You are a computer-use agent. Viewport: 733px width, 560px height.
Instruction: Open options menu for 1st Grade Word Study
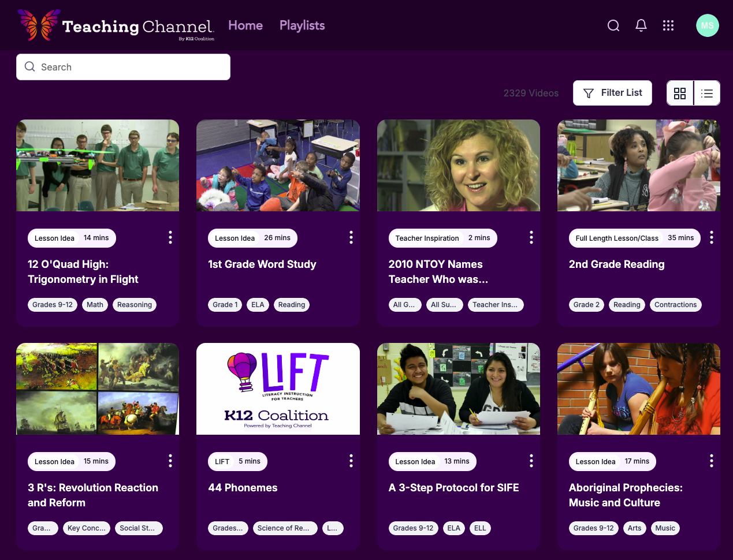[x=351, y=237]
